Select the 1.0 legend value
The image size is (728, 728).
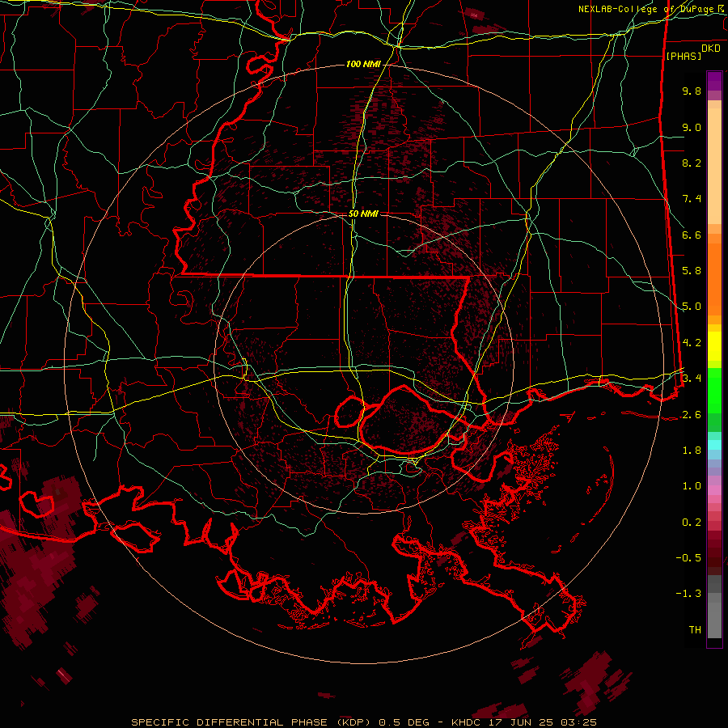(x=692, y=485)
